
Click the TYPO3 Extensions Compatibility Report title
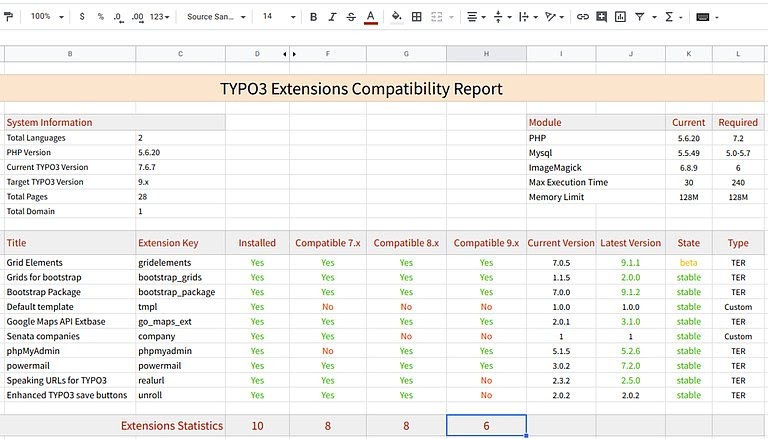pyautogui.click(x=361, y=89)
